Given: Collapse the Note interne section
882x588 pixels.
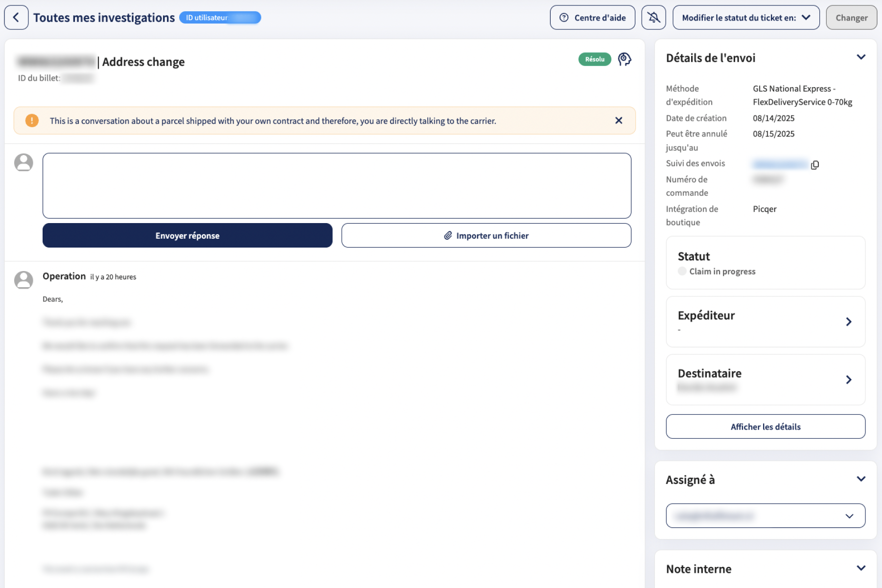Looking at the screenshot, I should [x=861, y=568].
